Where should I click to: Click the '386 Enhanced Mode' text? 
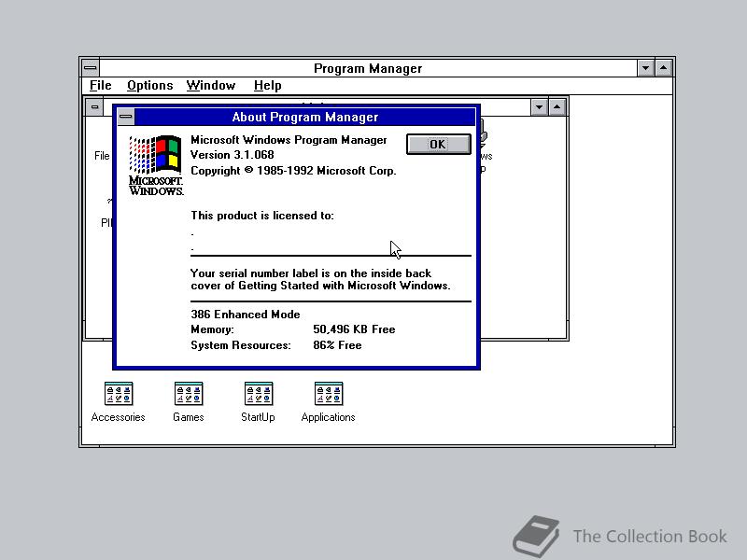246,315
